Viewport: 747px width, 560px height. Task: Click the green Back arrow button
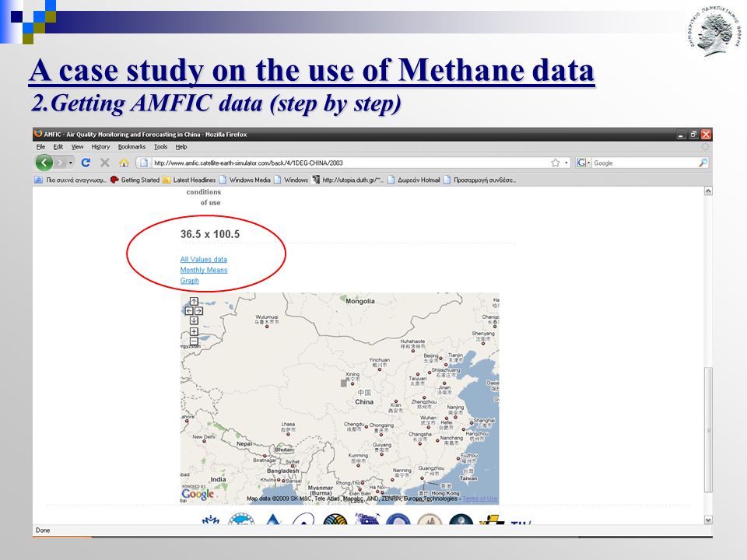point(44,163)
